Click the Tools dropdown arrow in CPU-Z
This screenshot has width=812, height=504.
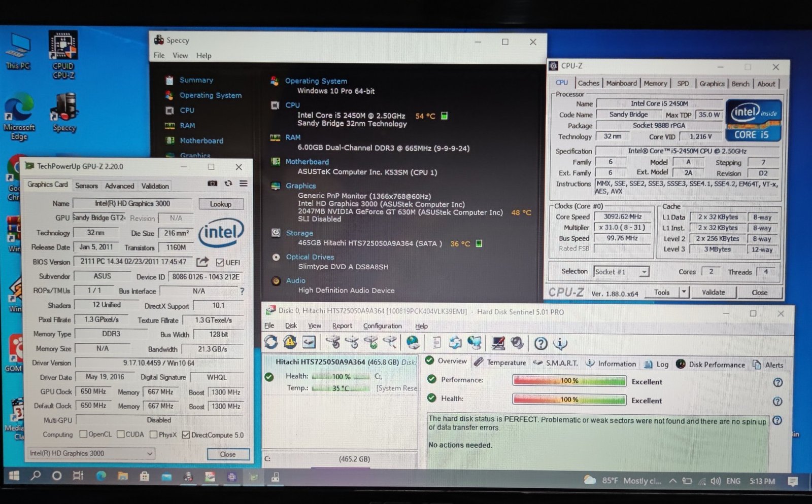pyautogui.click(x=684, y=292)
